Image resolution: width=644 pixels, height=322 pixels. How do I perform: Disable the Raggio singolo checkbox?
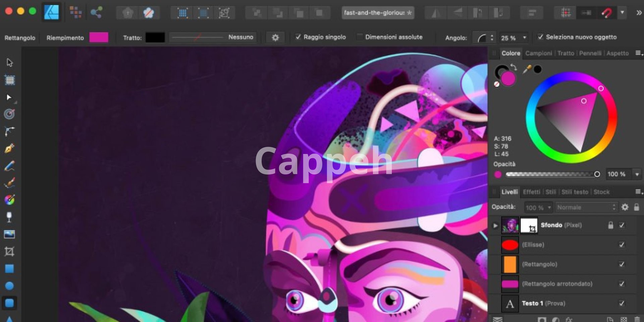298,37
